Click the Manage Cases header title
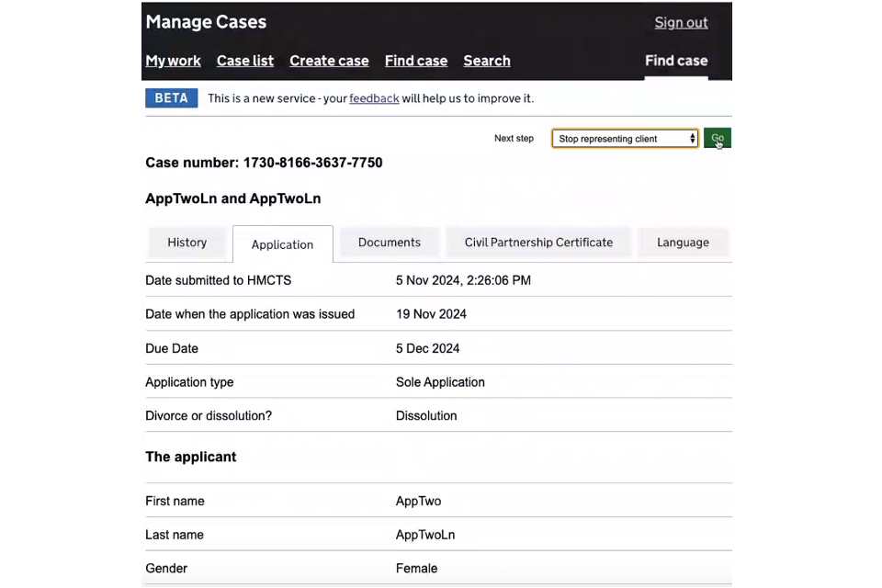Image resolution: width=882 pixels, height=588 pixels. [x=206, y=22]
